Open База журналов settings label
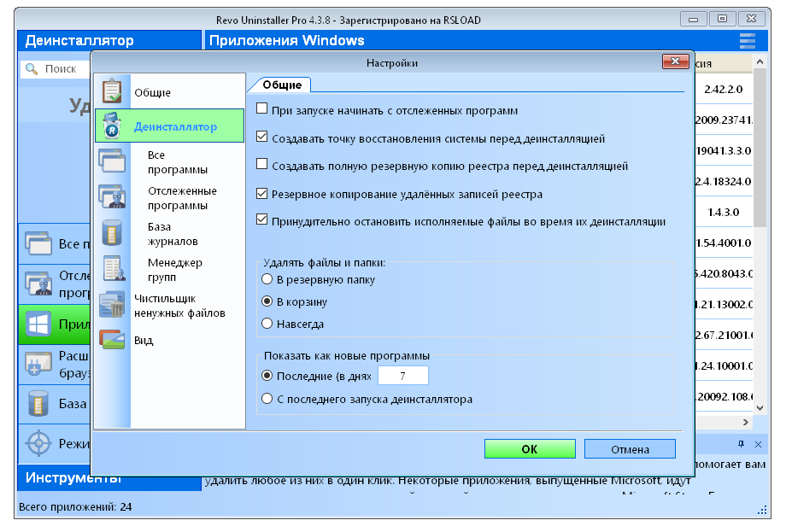This screenshot has height=532, width=792. [x=173, y=234]
